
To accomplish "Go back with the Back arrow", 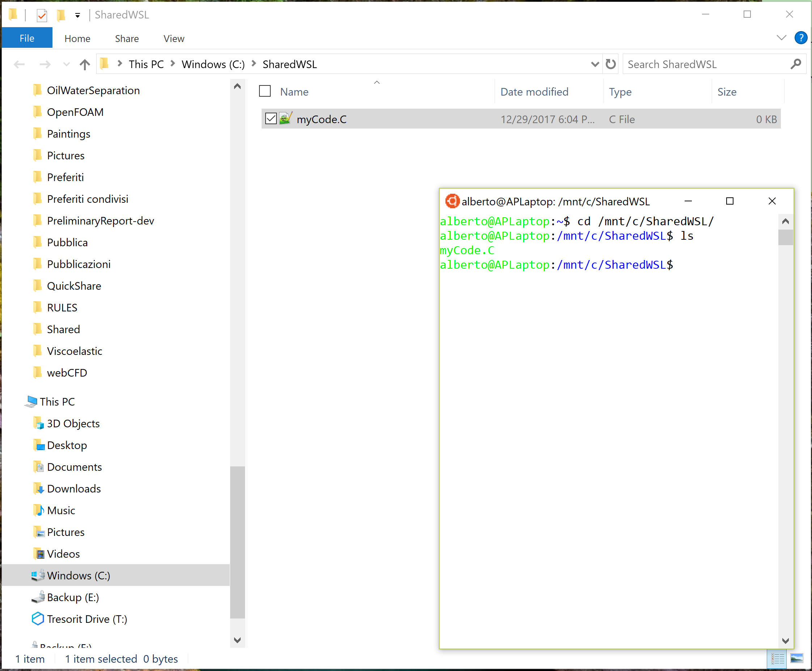I will [19, 64].
